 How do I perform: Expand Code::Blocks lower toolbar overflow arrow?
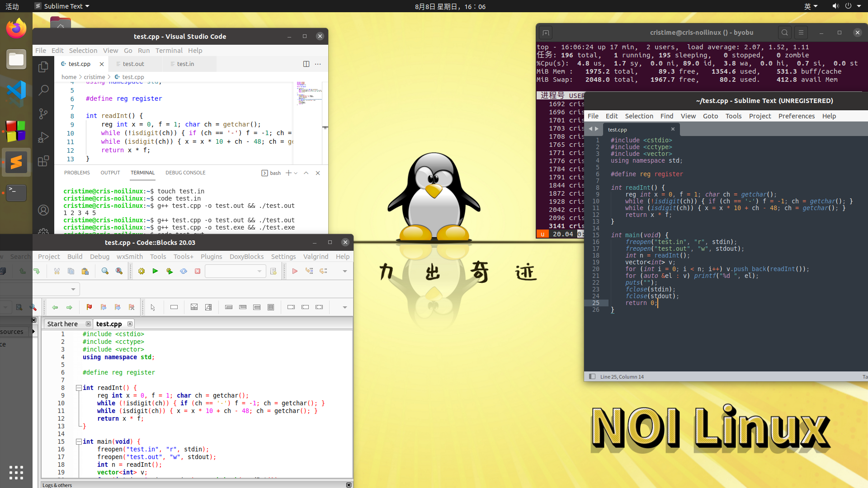click(x=344, y=307)
